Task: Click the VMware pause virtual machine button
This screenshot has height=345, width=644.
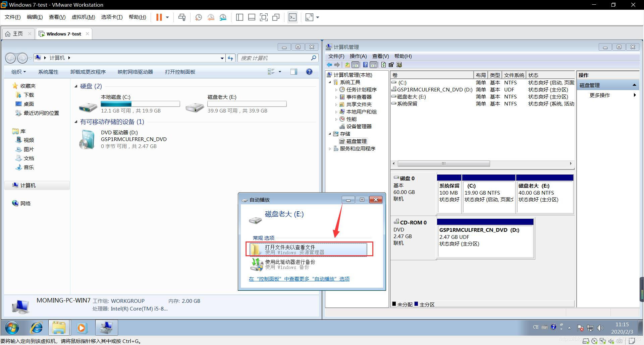Action: coord(159,17)
